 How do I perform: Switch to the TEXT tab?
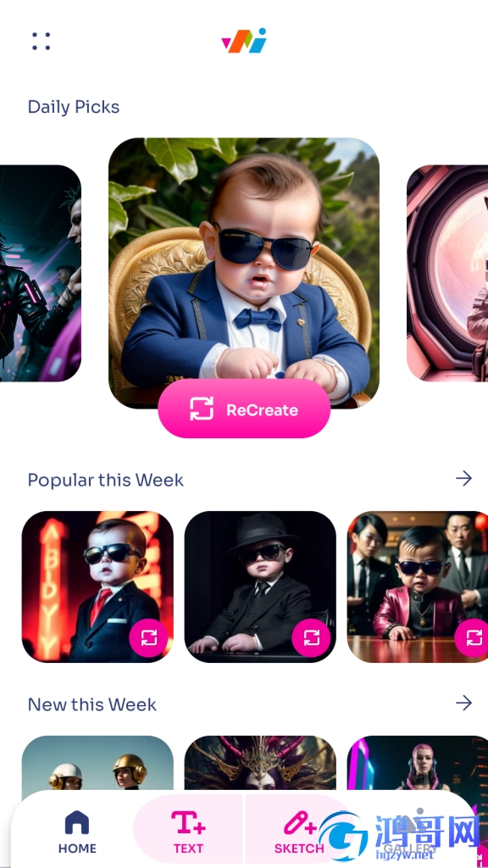tap(188, 832)
